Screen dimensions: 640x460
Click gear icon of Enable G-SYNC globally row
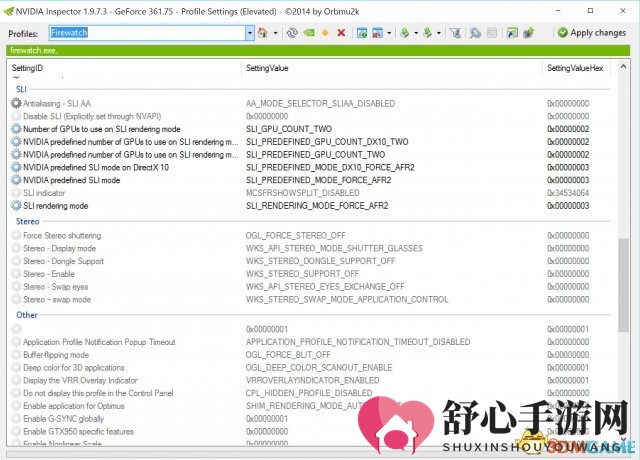pyautogui.click(x=16, y=419)
